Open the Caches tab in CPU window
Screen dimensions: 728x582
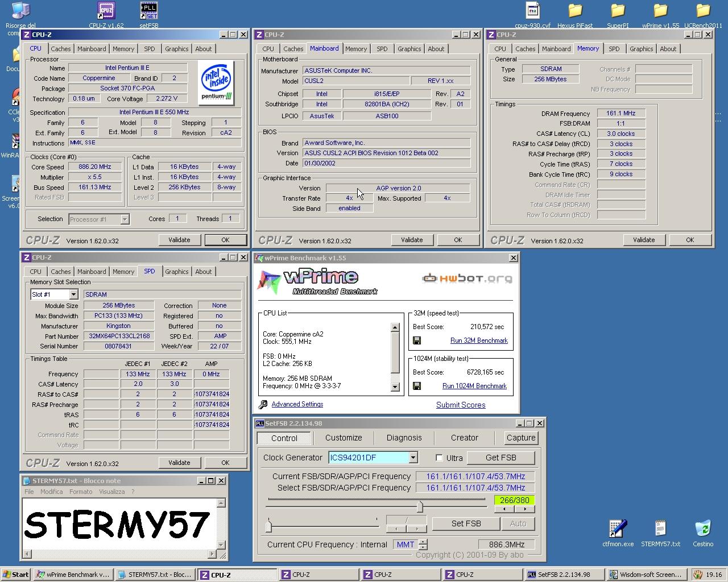tap(61, 49)
